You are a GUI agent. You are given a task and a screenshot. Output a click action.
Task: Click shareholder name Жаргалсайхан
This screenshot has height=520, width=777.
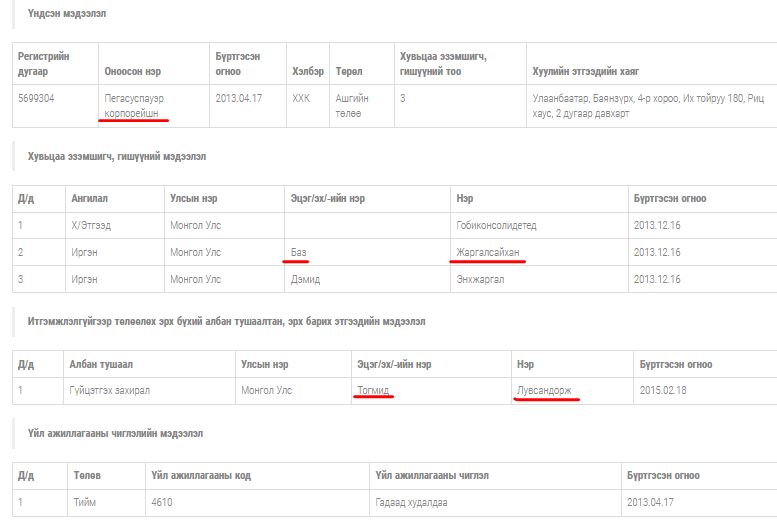(488, 252)
